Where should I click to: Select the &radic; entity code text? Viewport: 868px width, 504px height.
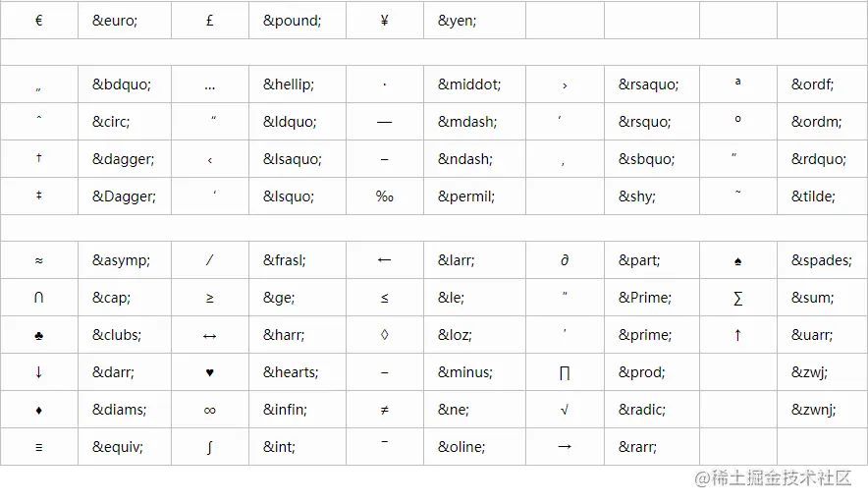(x=642, y=410)
